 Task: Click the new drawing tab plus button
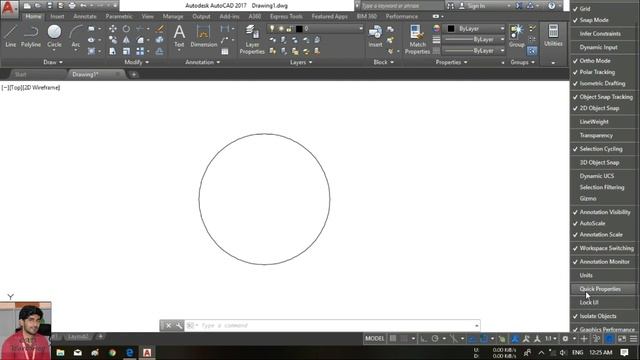133,74
